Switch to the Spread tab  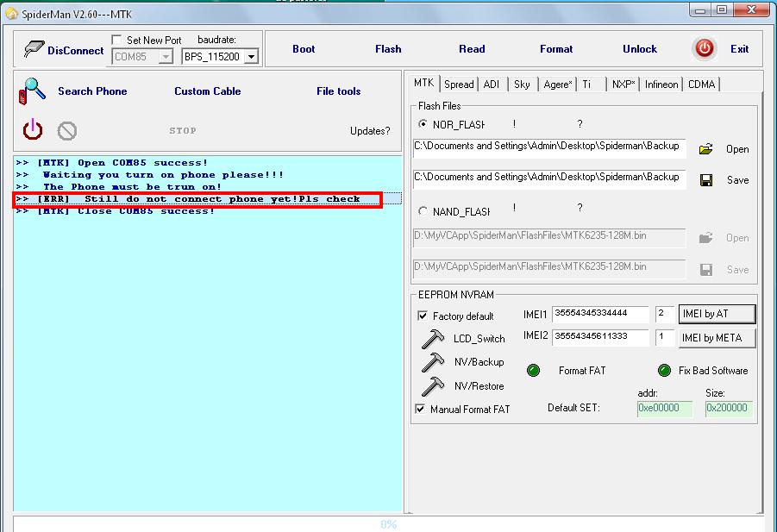(x=459, y=84)
